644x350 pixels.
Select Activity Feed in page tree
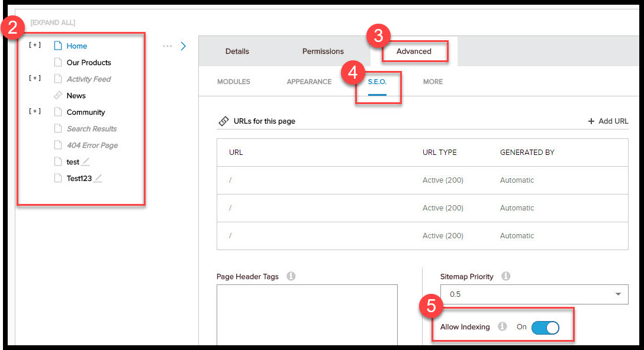tap(89, 79)
